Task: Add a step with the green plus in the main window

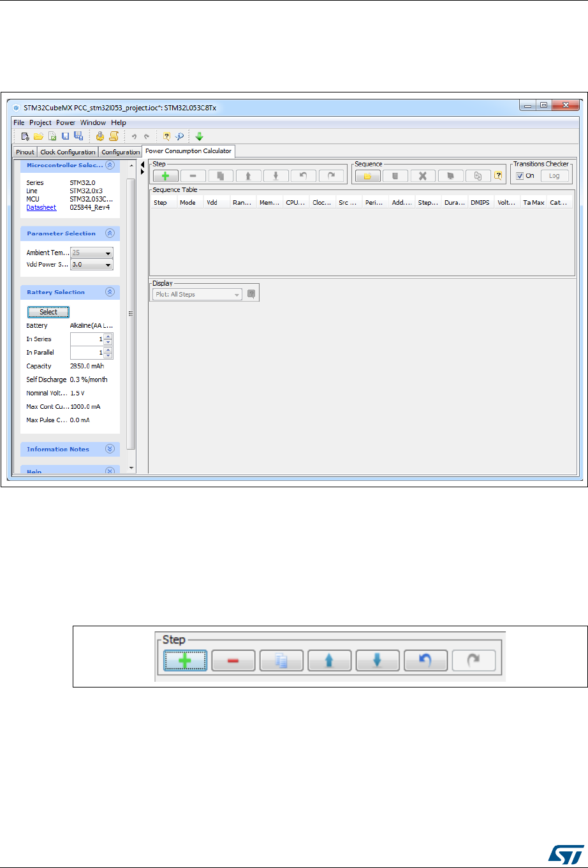Action: [x=165, y=176]
